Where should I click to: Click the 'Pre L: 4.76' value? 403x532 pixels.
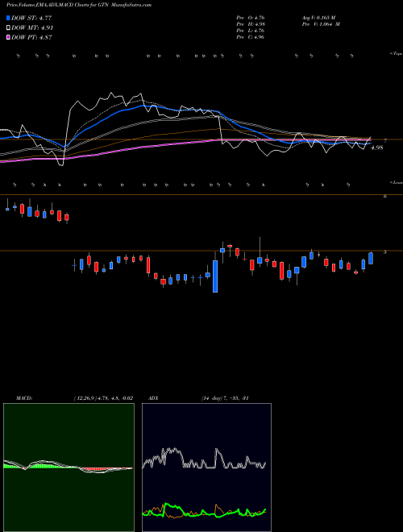tap(251, 31)
